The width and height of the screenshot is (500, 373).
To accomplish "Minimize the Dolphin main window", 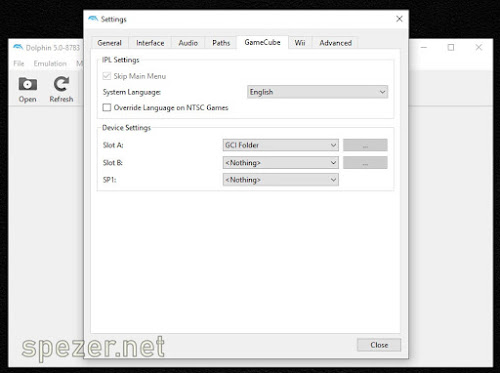I will click(x=424, y=47).
